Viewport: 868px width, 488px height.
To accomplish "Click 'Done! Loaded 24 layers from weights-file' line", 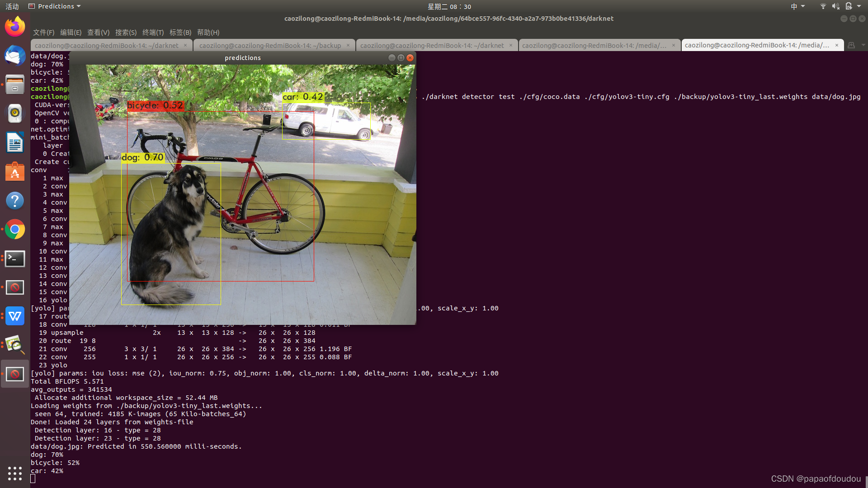I will click(x=112, y=422).
